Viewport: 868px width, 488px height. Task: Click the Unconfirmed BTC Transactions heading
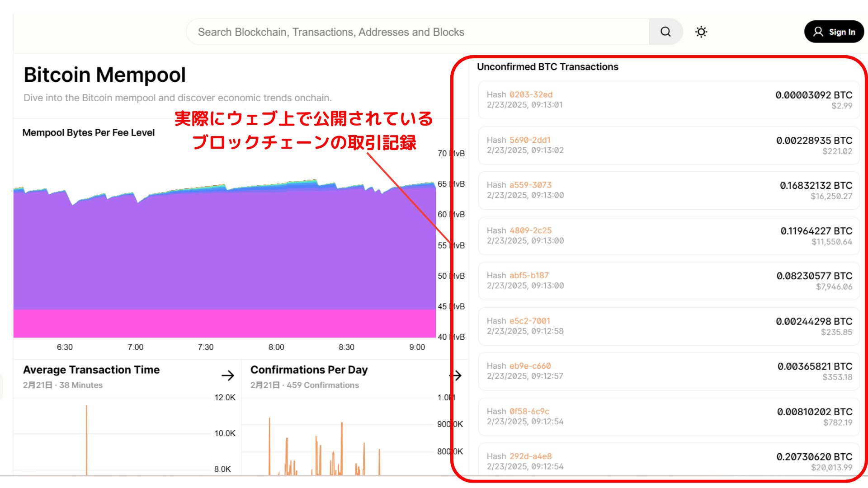[547, 67]
